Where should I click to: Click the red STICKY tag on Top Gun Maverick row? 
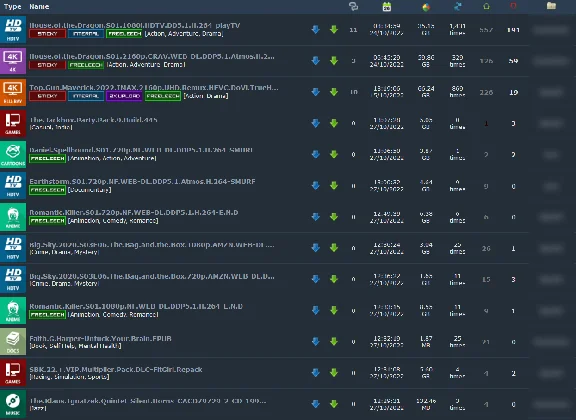[47, 96]
